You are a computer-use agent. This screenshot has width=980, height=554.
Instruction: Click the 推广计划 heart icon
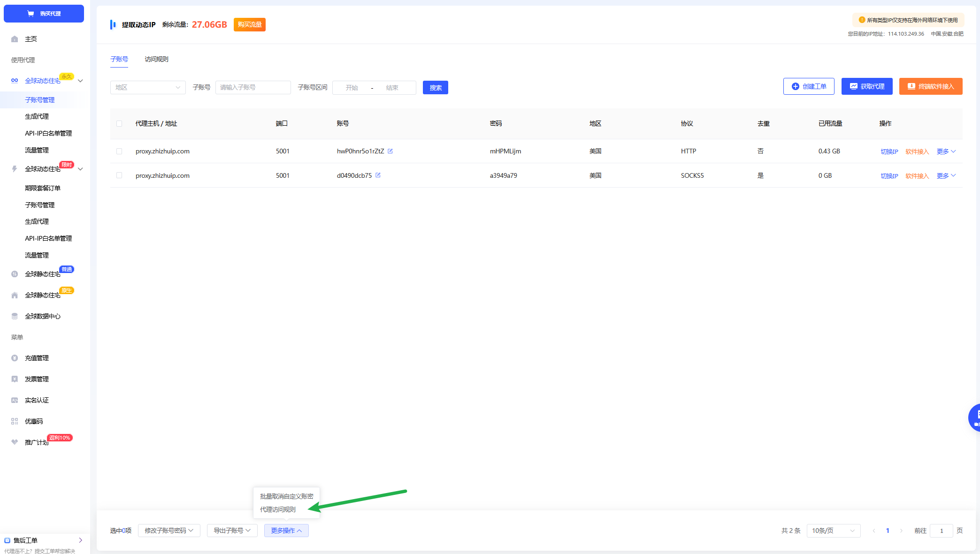pyautogui.click(x=15, y=442)
